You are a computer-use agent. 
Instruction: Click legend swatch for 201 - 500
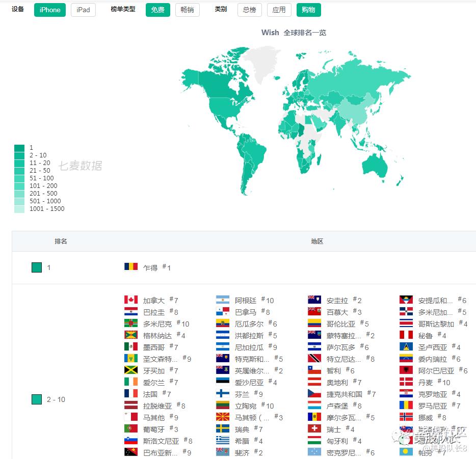coord(19,194)
